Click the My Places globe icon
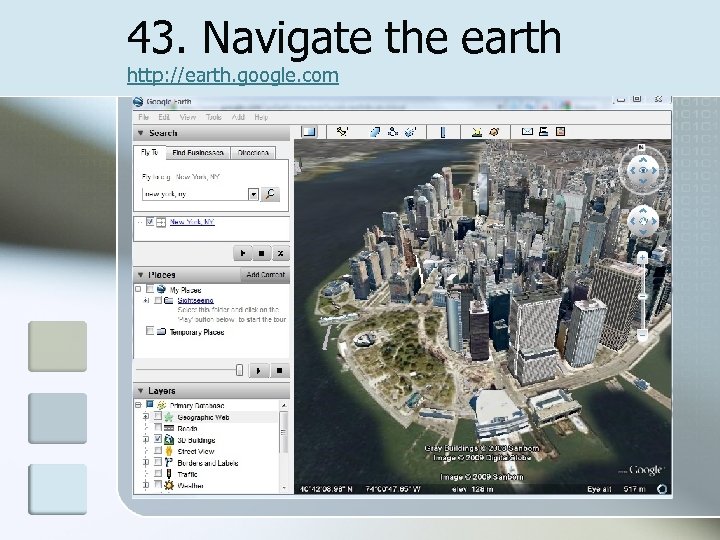Viewport: 720px width, 540px height. [161, 289]
